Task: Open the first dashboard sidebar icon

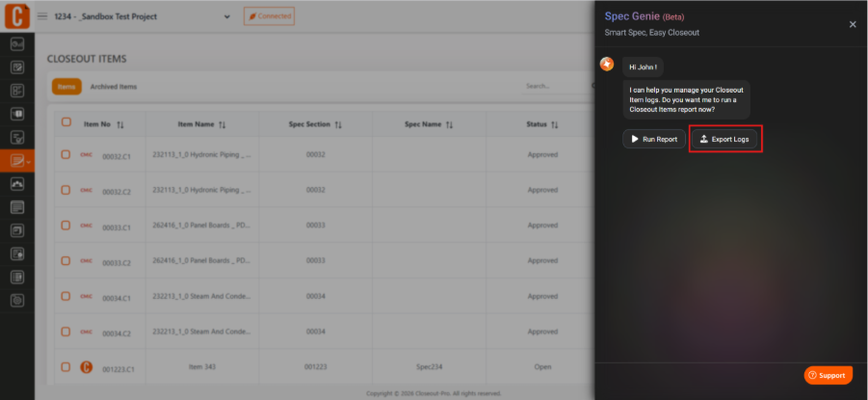Action: 17,45
